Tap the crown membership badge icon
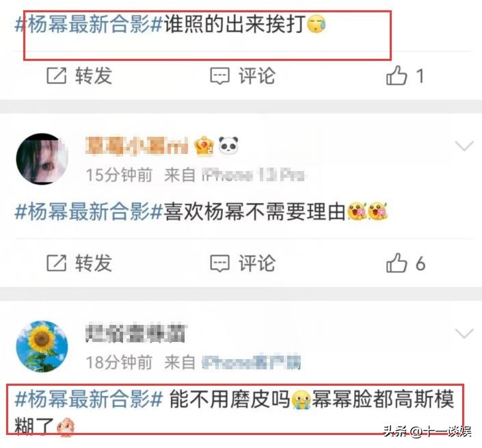This screenshot has width=482, height=448. pos(204,146)
